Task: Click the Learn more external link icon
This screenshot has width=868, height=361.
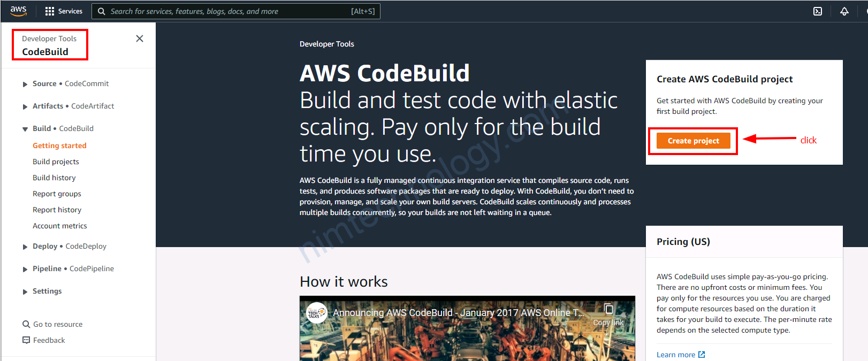Action: point(702,355)
